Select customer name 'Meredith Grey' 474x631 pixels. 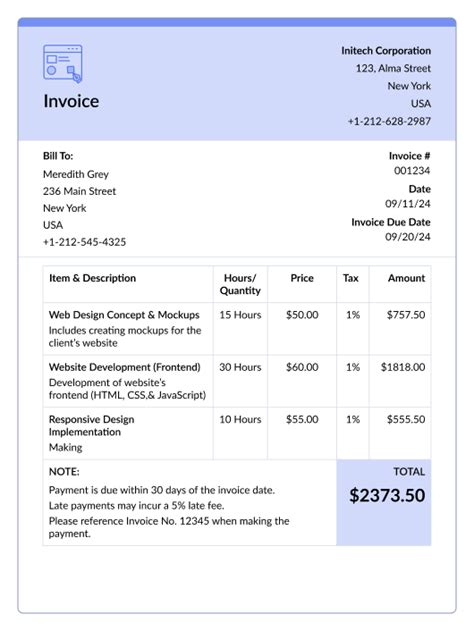coord(76,174)
